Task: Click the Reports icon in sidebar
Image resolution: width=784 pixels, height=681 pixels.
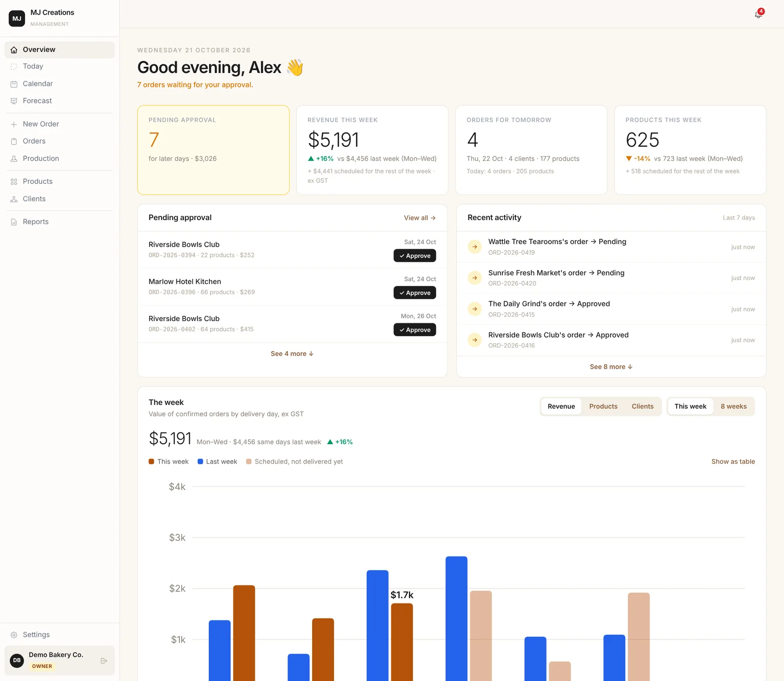Action: pyautogui.click(x=14, y=222)
